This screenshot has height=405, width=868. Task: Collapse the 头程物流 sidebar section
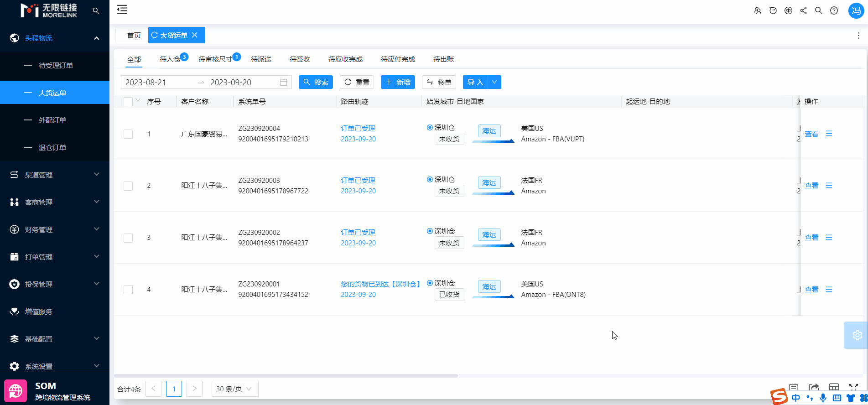(55, 38)
